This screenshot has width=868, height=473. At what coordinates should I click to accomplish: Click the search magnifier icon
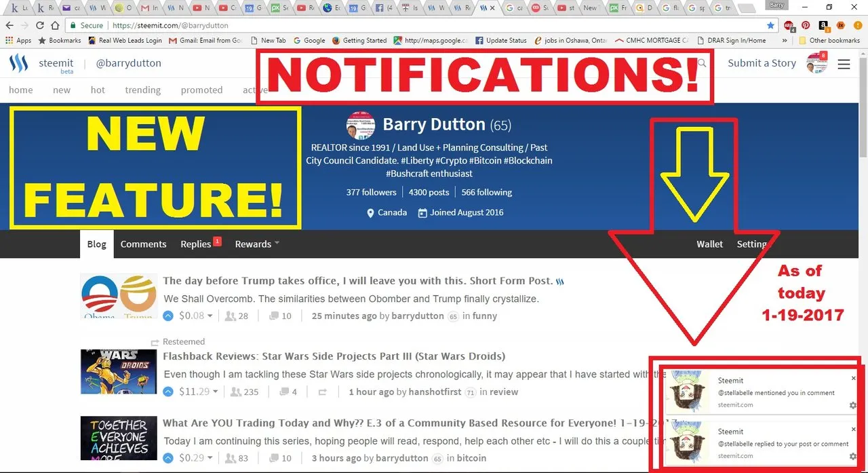tap(702, 63)
